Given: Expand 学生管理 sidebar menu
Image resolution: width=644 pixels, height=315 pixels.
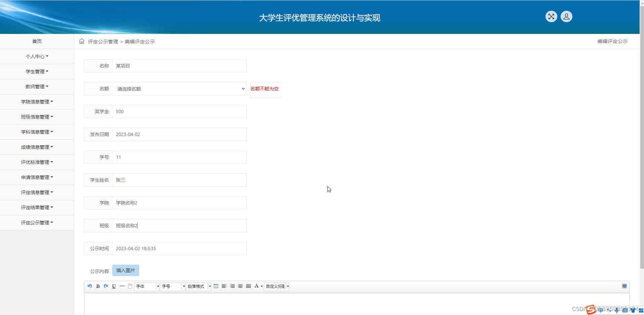Looking at the screenshot, I should pos(37,72).
